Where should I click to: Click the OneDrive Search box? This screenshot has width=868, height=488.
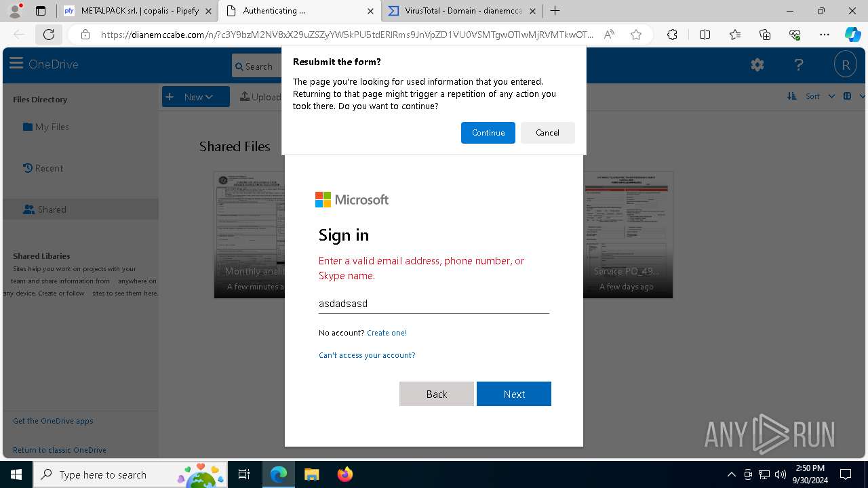tap(257, 66)
